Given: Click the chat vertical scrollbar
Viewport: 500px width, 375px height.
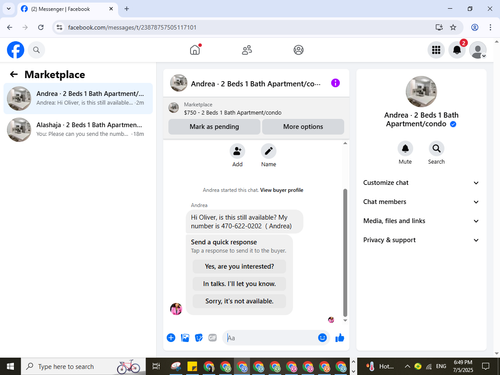Looking at the screenshot, I should [x=345, y=252].
